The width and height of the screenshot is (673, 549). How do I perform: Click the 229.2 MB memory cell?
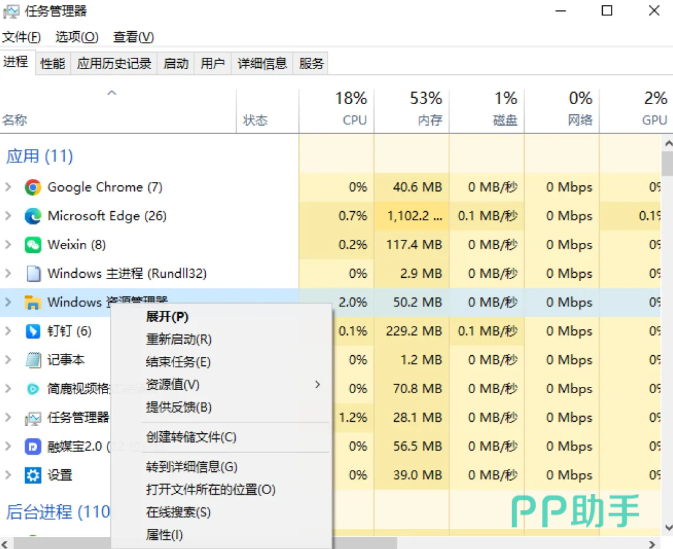(414, 331)
